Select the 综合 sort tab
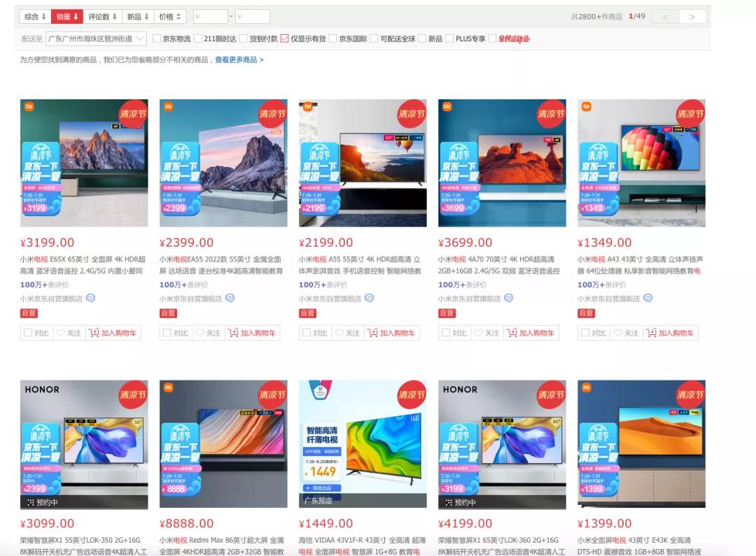Image resolution: width=756 pixels, height=556 pixels. coord(35,16)
